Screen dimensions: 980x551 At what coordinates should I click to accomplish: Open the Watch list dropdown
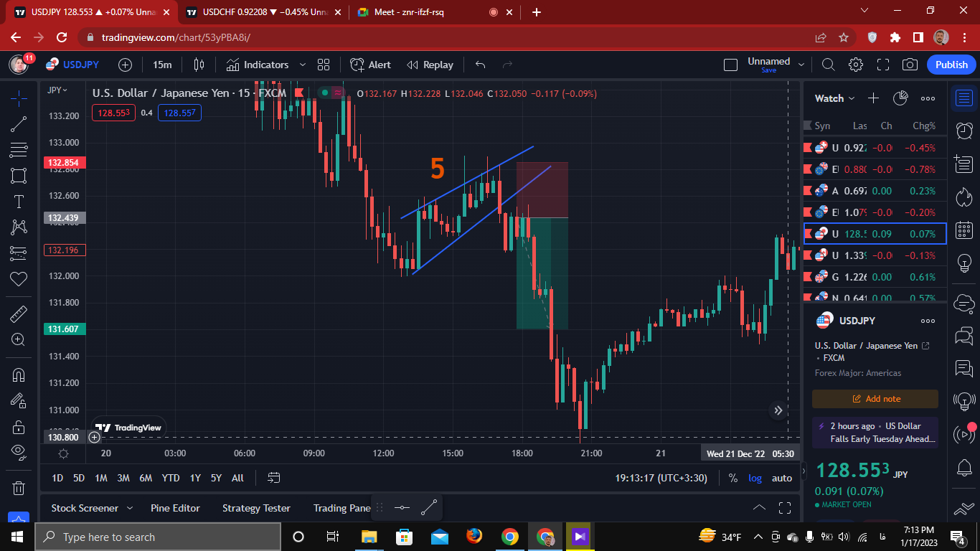pos(835,98)
